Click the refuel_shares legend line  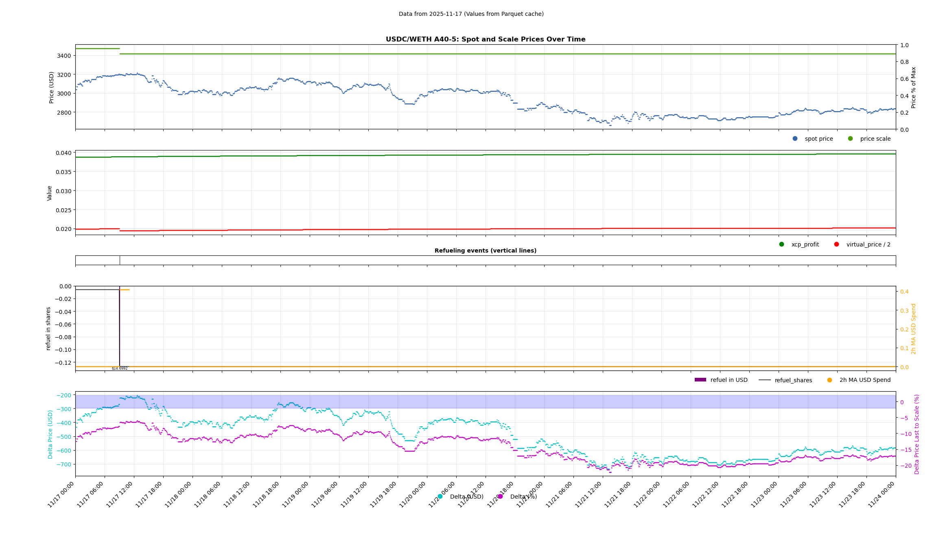764,380
